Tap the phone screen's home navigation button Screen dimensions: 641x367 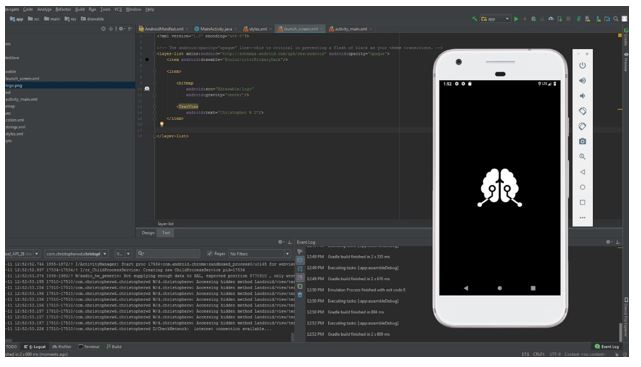[500, 288]
